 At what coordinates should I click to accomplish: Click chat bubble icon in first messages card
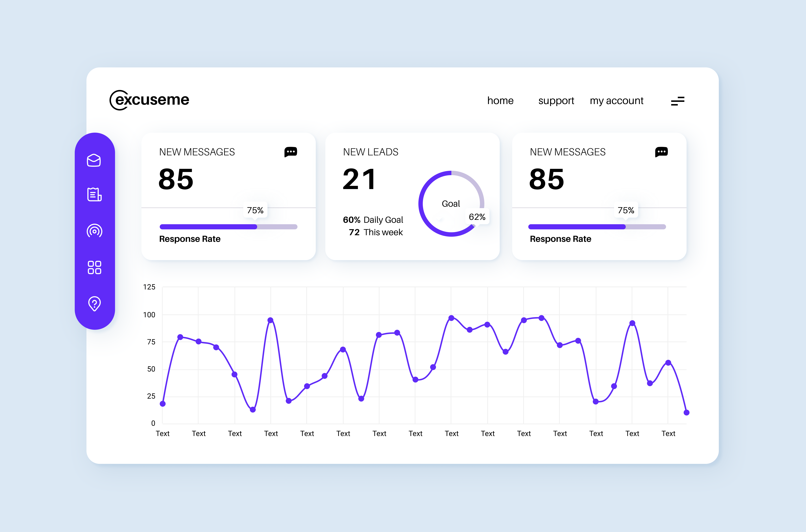(x=291, y=152)
